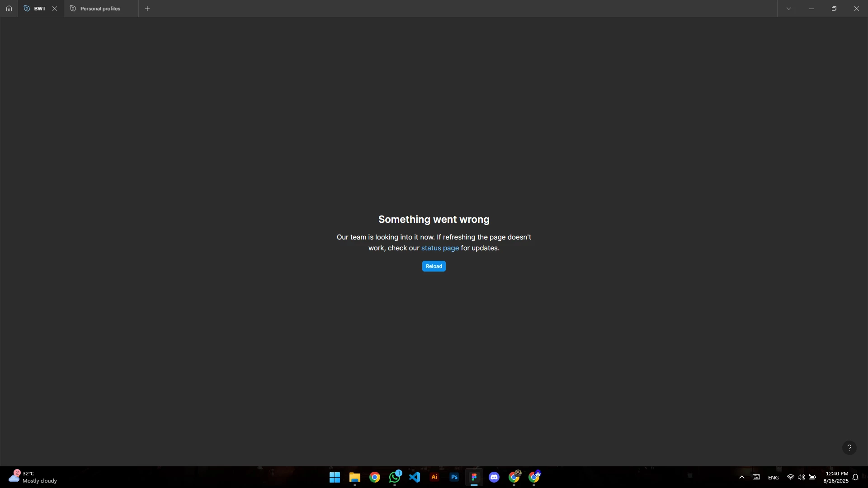Image resolution: width=868 pixels, height=488 pixels.
Task: Click the Reload button
Action: [x=434, y=266]
